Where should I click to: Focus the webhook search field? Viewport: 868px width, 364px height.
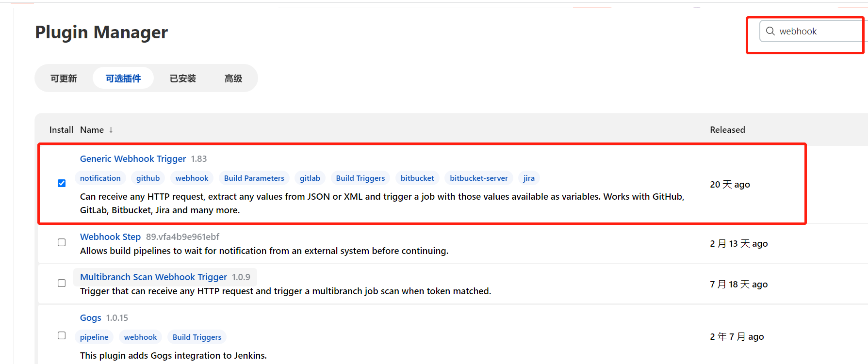click(x=813, y=31)
